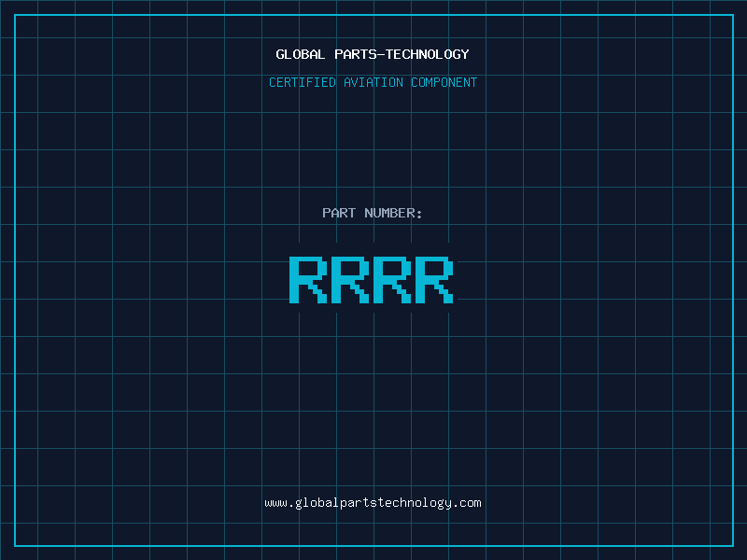Click the word GLOBAL in the header

pyautogui.click(x=301, y=54)
